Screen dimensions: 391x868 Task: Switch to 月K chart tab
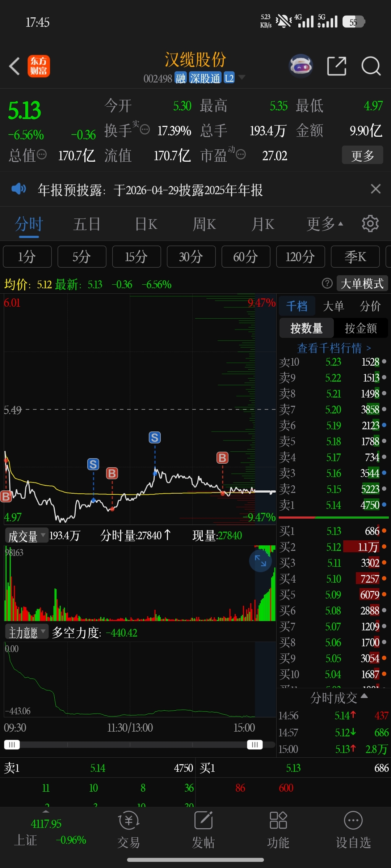263,224
